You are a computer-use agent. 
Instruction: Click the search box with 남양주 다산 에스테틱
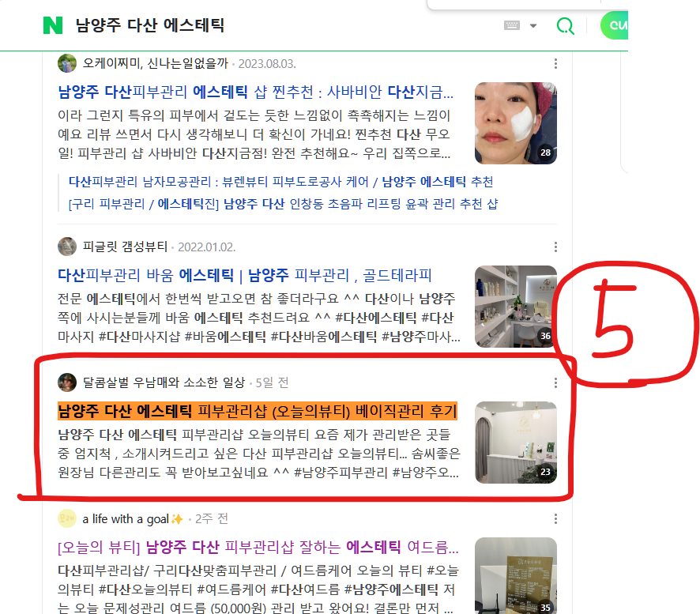pyautogui.click(x=150, y=25)
